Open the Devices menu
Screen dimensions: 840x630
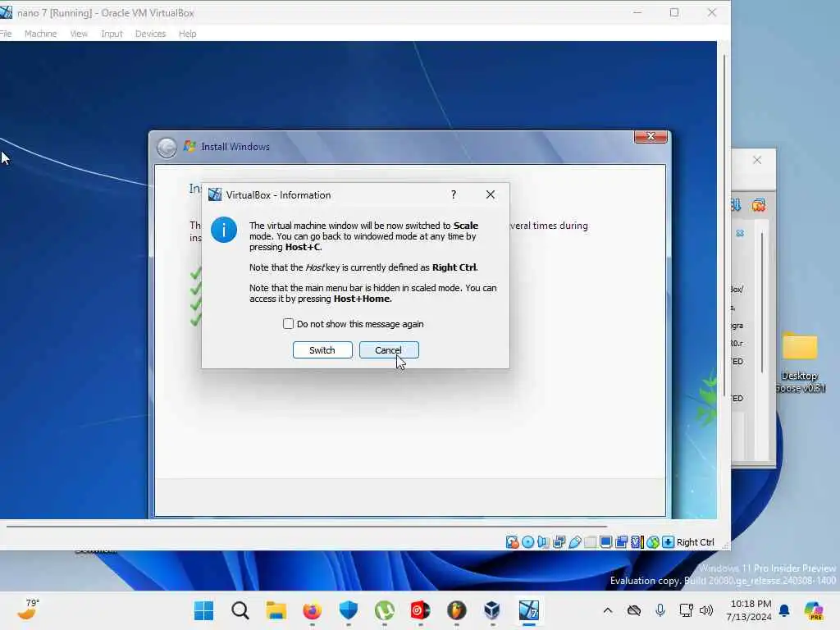(x=150, y=33)
